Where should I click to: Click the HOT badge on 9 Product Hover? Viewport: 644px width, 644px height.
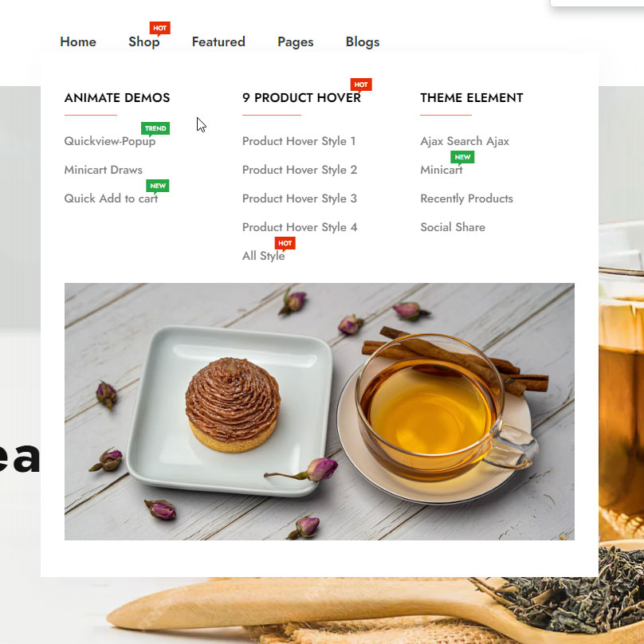tap(361, 84)
